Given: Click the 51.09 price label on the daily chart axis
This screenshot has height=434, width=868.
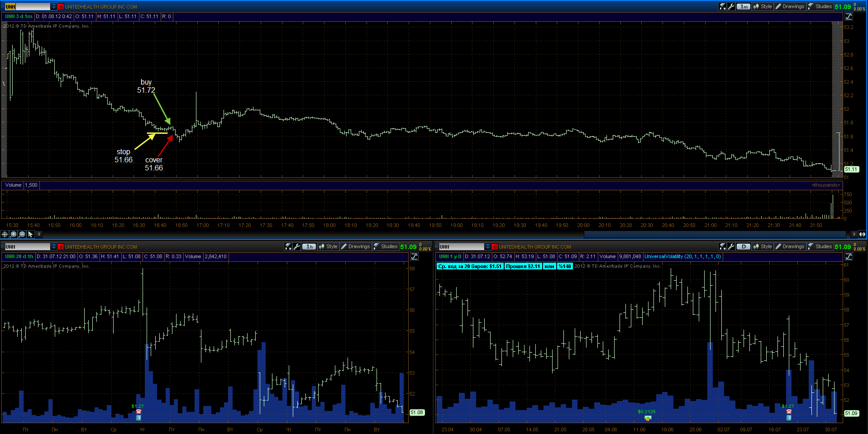Looking at the screenshot, I should (x=851, y=413).
